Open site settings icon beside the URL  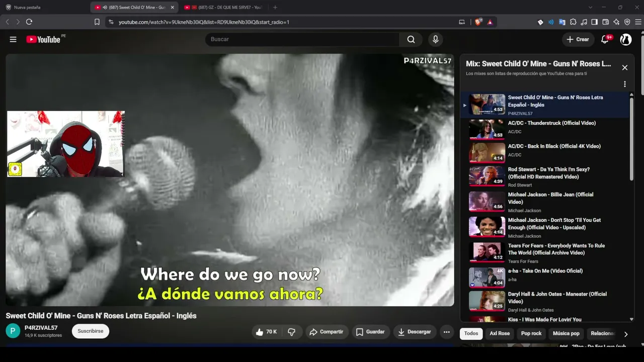click(x=111, y=22)
